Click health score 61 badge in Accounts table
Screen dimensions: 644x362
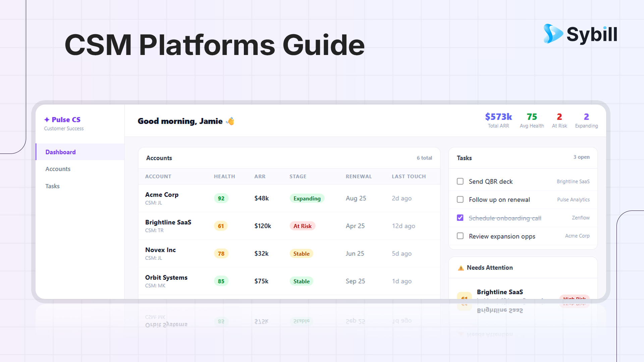221,226
